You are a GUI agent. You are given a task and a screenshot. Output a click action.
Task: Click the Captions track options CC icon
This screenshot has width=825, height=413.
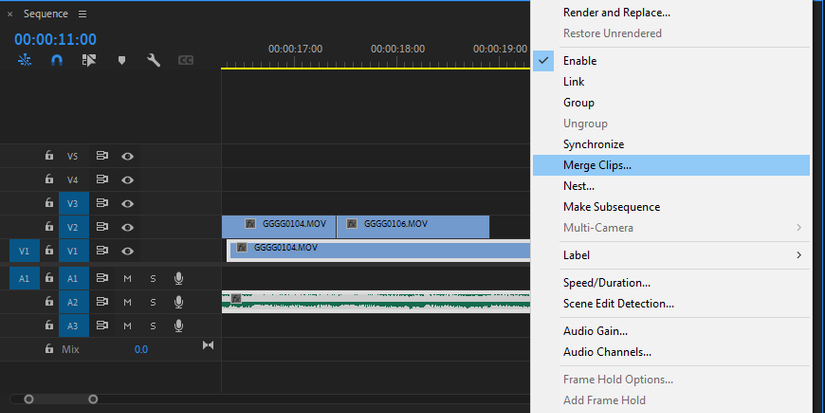point(186,61)
